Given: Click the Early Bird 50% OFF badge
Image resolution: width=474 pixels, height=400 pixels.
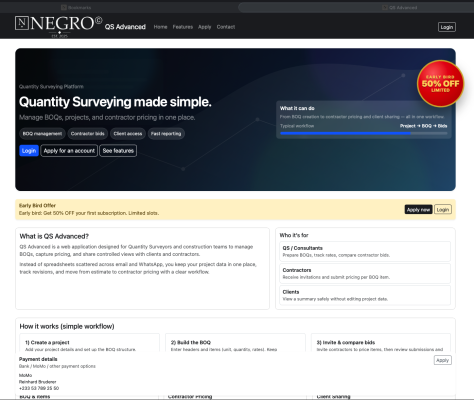Looking at the screenshot, I should [440, 84].
